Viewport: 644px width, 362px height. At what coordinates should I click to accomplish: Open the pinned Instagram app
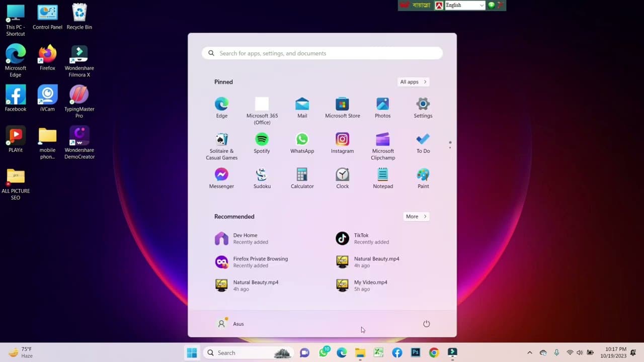coord(342,143)
